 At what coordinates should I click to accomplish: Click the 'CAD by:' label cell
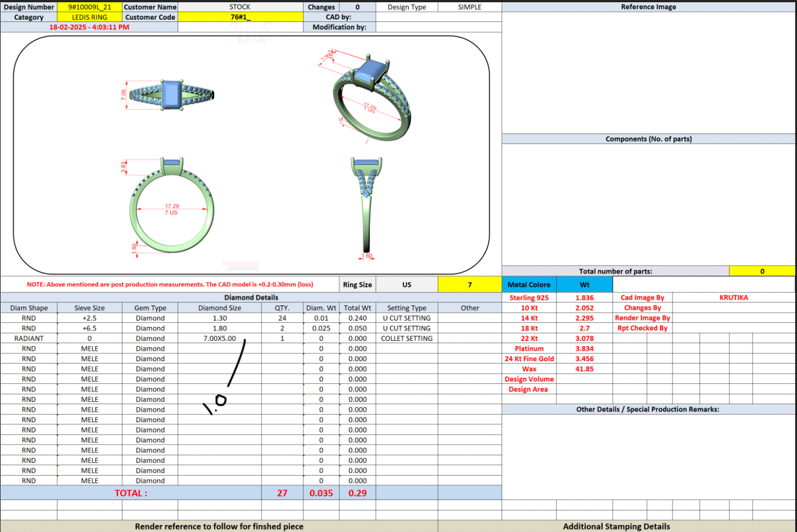[x=339, y=17]
